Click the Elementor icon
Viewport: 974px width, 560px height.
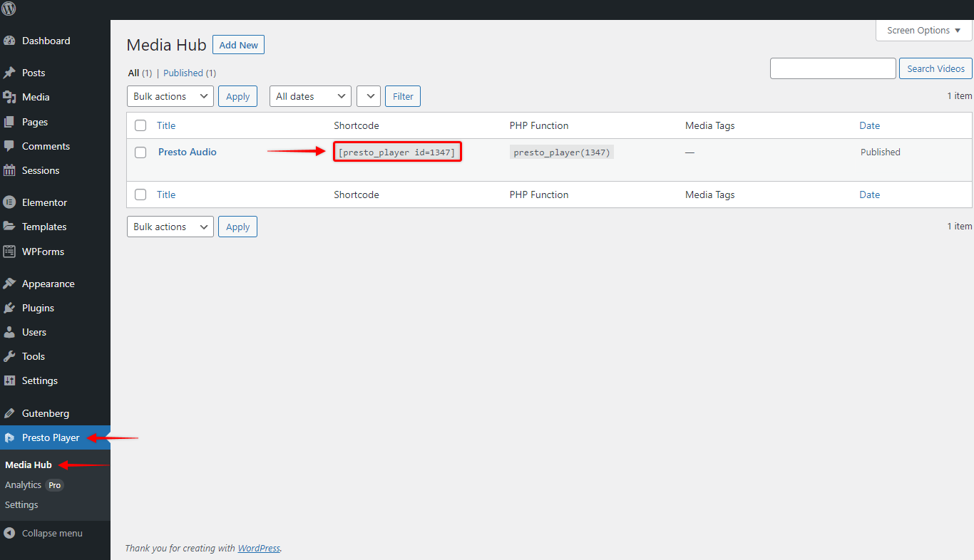pos(9,202)
